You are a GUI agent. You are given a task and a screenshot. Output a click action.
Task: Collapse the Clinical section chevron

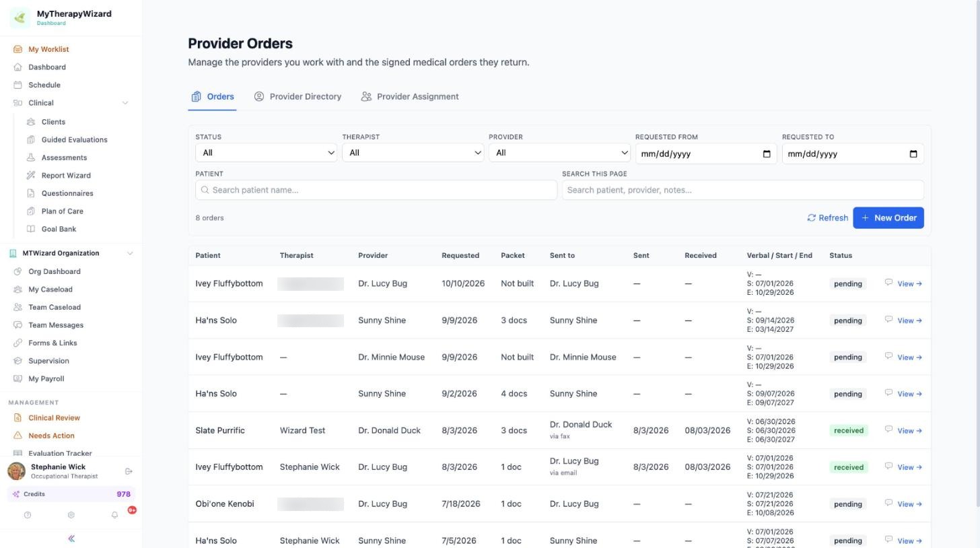[125, 103]
